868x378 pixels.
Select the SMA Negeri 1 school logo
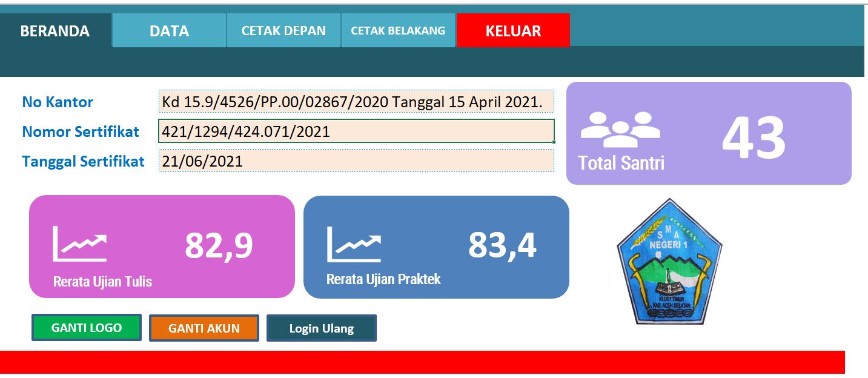click(x=669, y=259)
